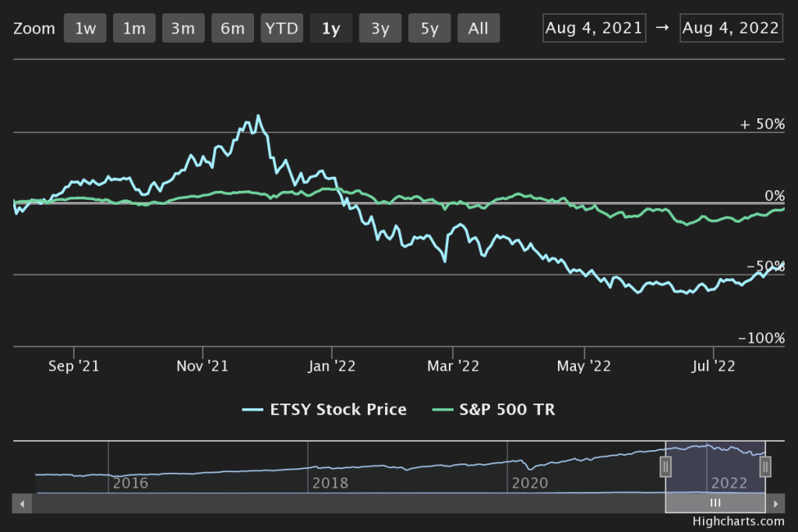The height and width of the screenshot is (532, 798).
Task: Set zoom to 5y
Action: (x=429, y=29)
